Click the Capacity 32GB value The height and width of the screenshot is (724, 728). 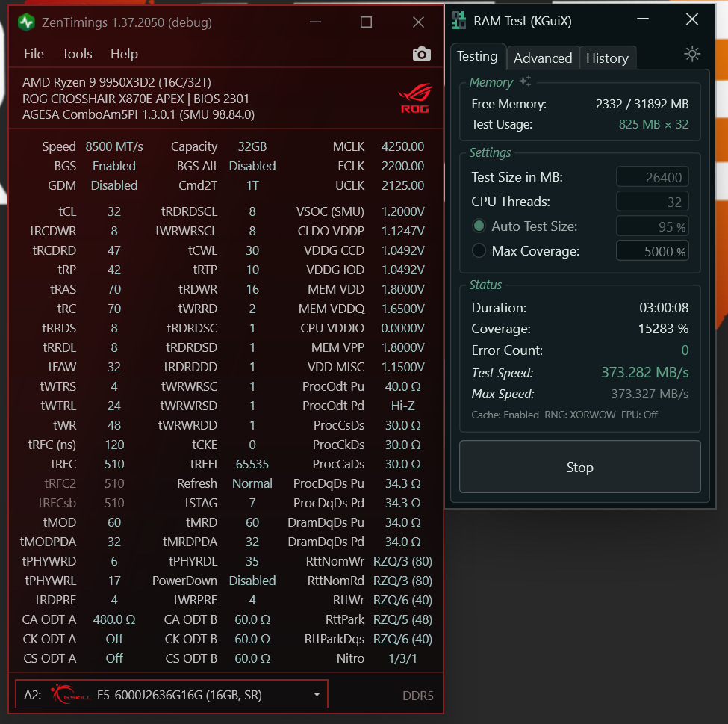(252, 146)
